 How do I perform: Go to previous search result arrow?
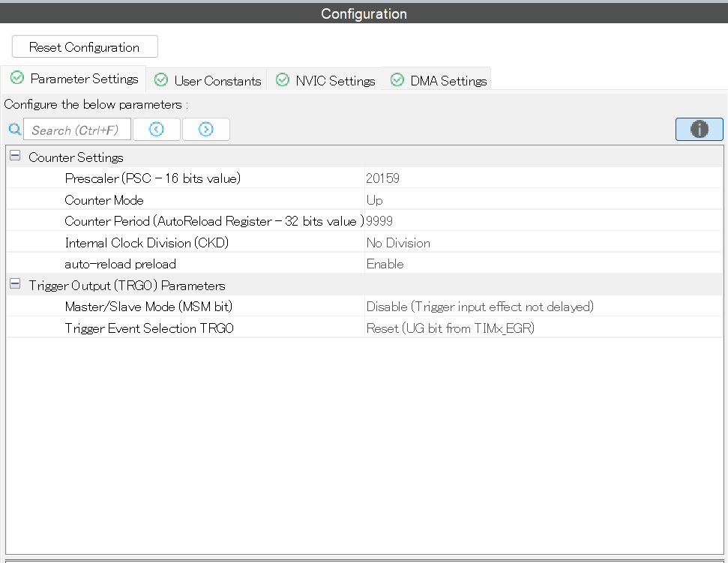tap(157, 130)
